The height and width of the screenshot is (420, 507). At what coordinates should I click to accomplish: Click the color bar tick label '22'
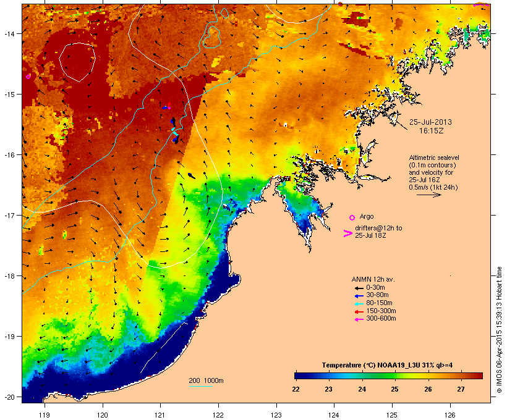point(296,389)
